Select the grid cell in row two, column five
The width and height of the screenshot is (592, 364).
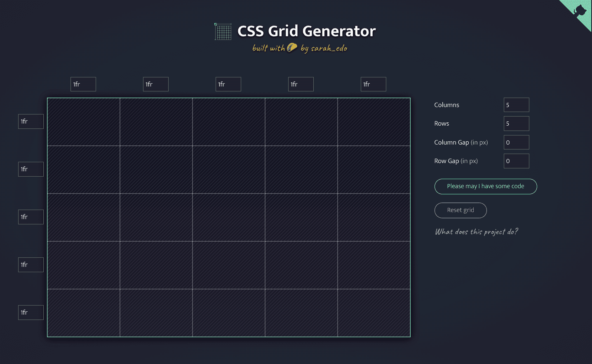[x=374, y=170]
